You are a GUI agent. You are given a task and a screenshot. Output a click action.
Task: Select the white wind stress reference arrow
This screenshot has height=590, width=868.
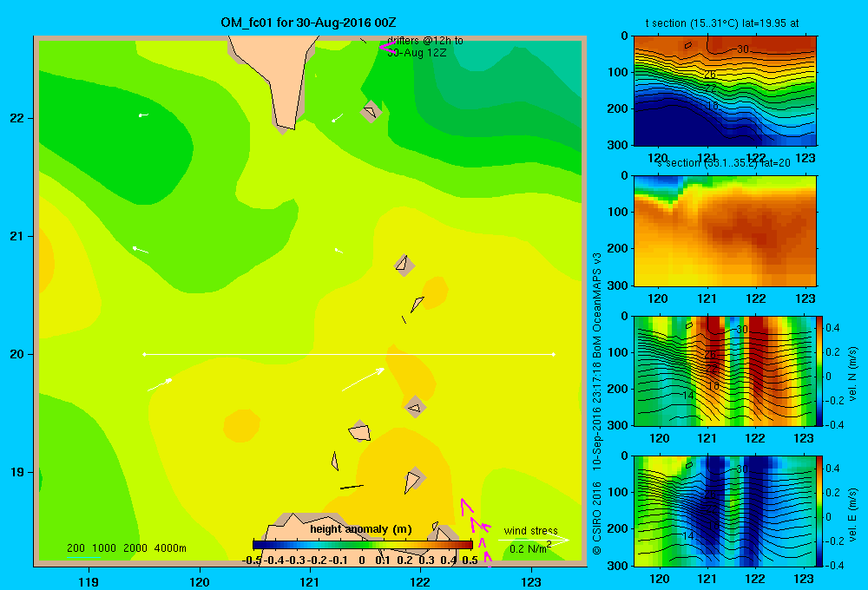[534, 540]
